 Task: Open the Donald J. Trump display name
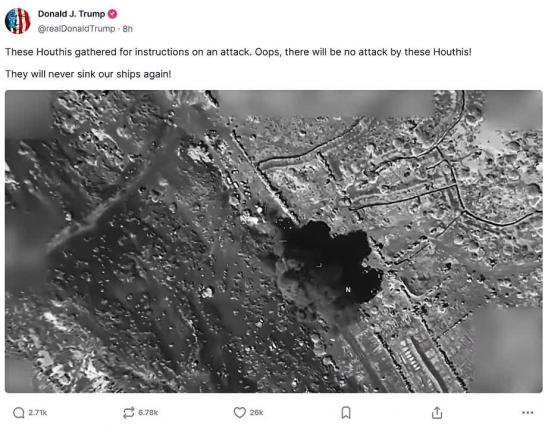[71, 14]
